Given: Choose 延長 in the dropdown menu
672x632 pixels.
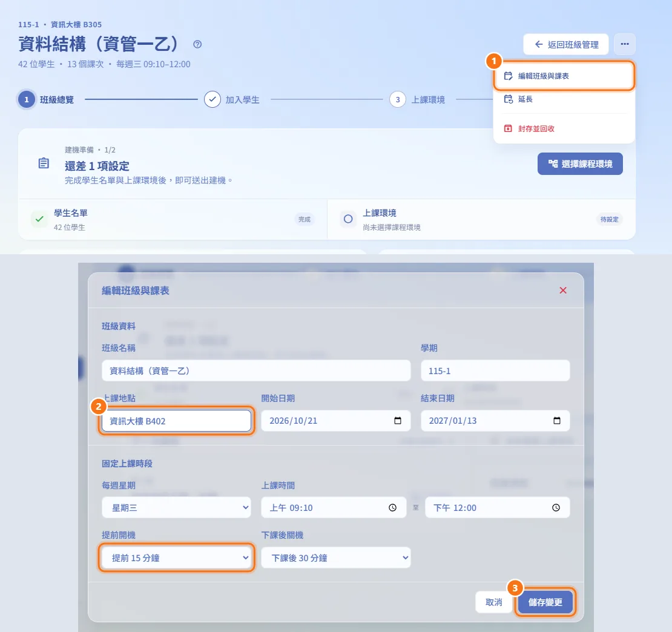Looking at the screenshot, I should pyautogui.click(x=564, y=99).
